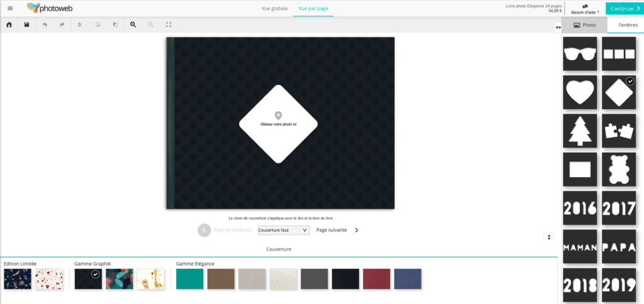Open the Couverture face page dropdown
This screenshot has height=304, width=644.
pos(284,230)
